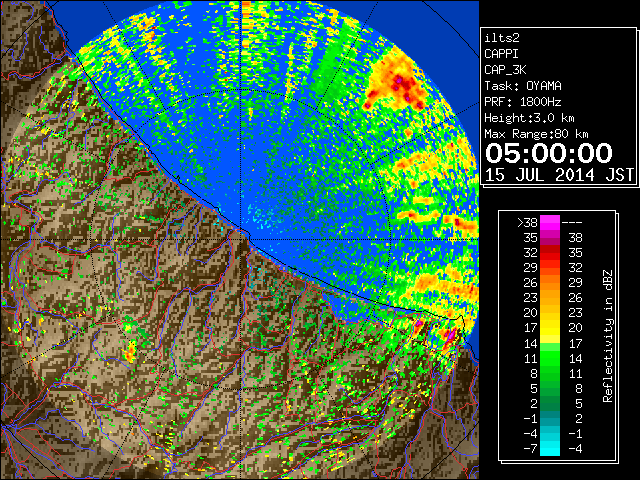This screenshot has height=480, width=640.
Task: Click the 'Max Range:80 km' text
Action: click(536, 134)
